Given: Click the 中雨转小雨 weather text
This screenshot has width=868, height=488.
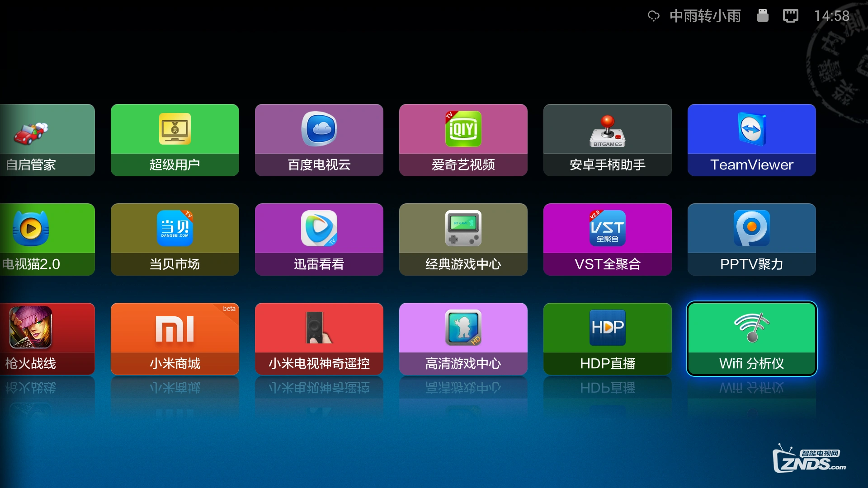Looking at the screenshot, I should pos(705,16).
